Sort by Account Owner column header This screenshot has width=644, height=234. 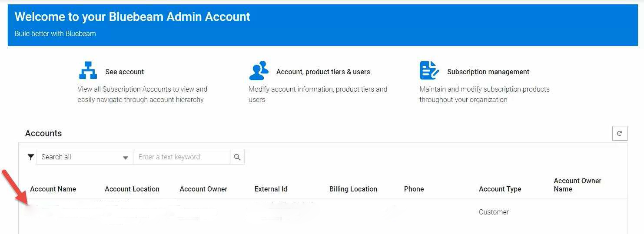(203, 189)
